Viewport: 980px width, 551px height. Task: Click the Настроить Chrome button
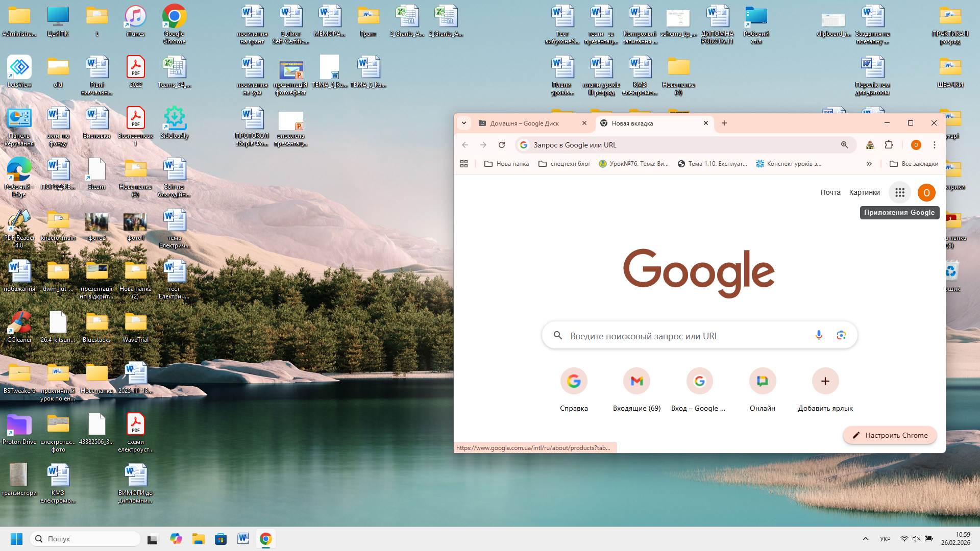(890, 435)
